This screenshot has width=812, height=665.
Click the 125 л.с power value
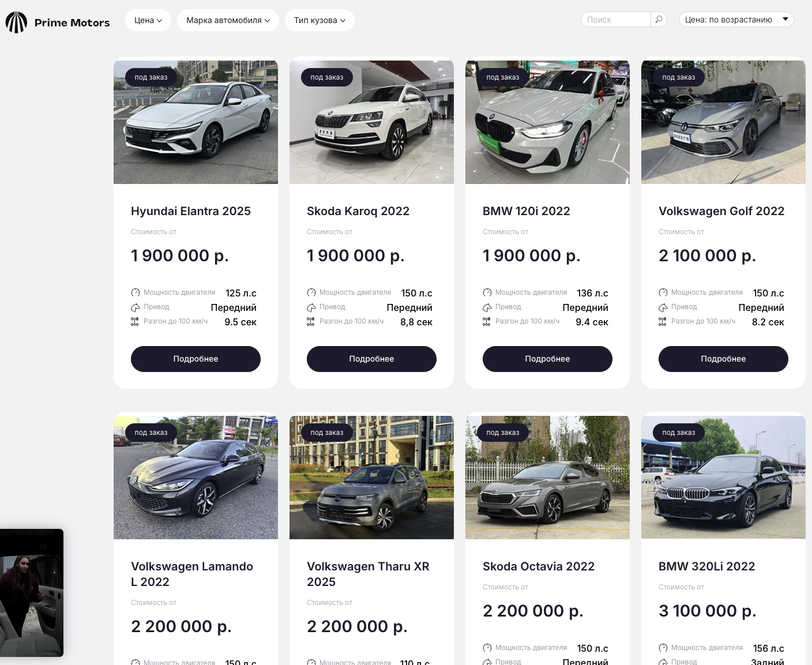click(241, 293)
